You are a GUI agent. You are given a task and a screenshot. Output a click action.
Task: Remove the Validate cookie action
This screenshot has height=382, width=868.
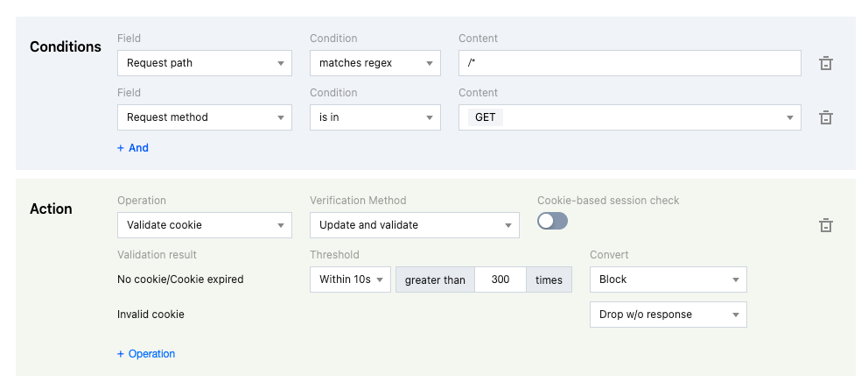(825, 225)
